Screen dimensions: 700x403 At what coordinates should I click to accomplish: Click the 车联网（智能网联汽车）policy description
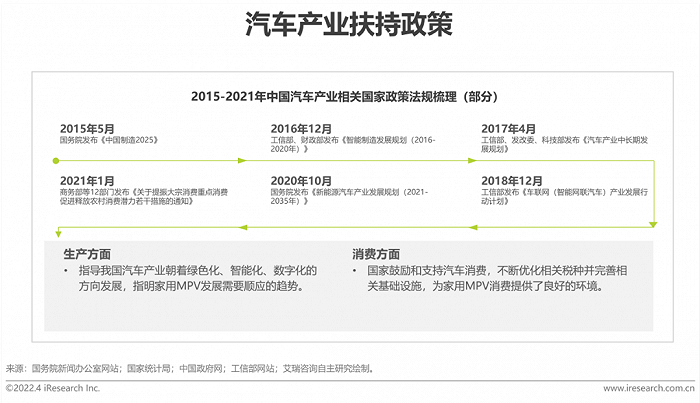[564, 197]
